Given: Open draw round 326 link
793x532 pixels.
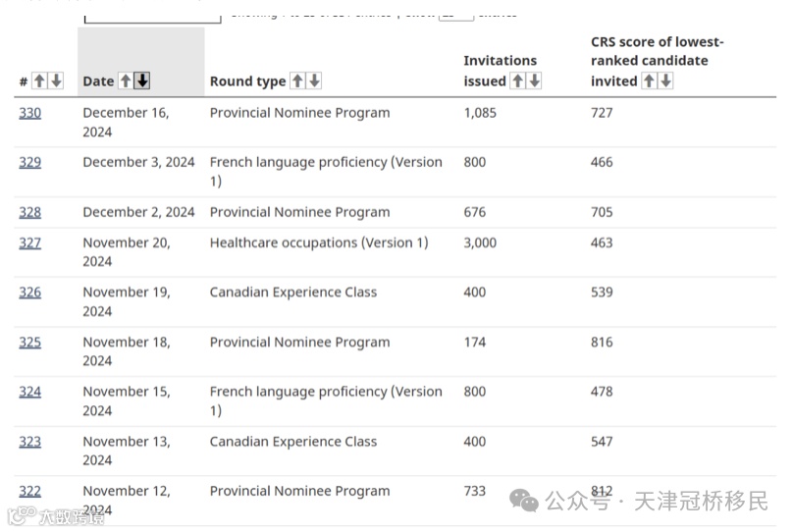Looking at the screenshot, I should point(30,293).
